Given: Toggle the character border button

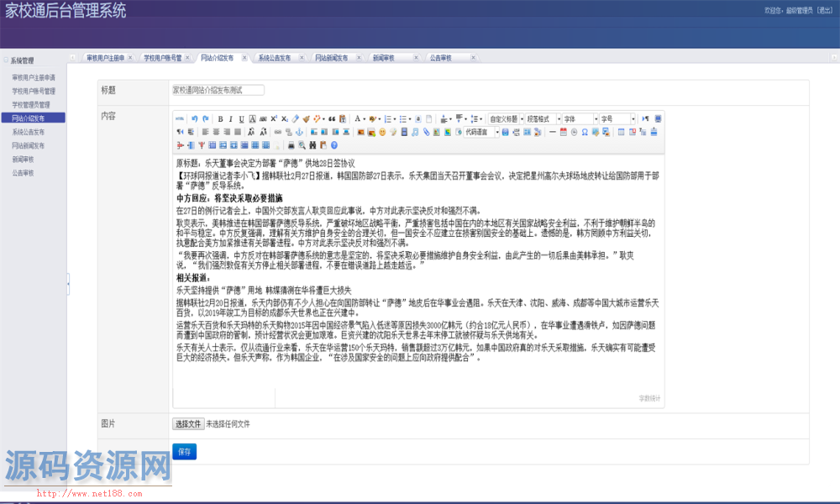Looking at the screenshot, I should point(252,119).
